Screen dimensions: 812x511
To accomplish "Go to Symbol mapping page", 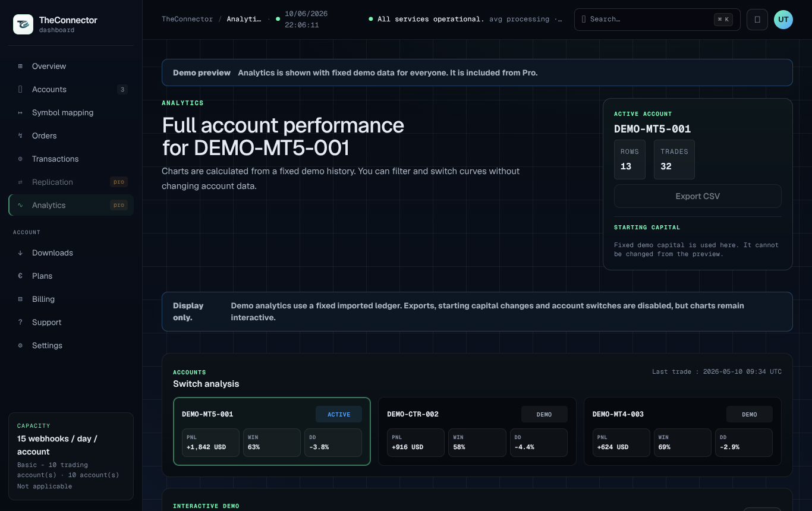I will [x=71, y=112].
